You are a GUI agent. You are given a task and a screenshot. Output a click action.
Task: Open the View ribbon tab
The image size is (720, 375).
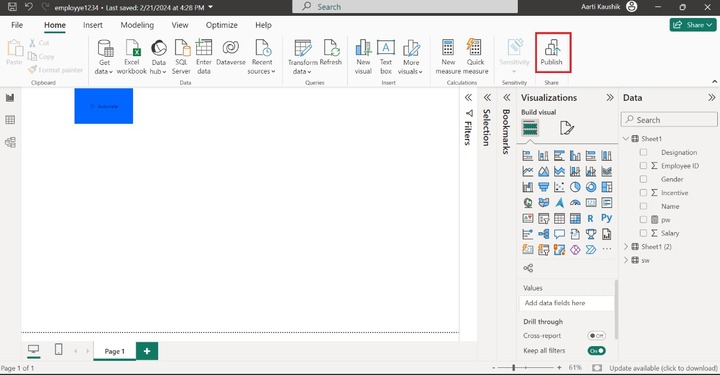click(180, 25)
